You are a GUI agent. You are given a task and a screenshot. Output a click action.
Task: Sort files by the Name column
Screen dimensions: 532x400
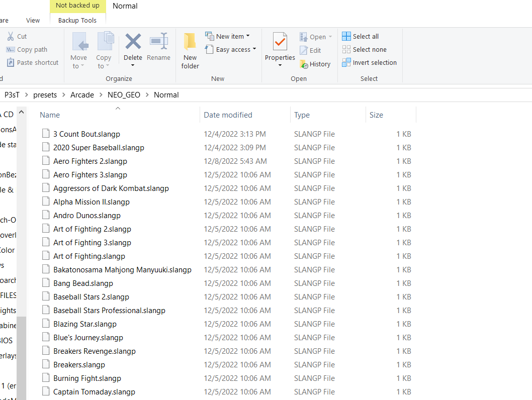point(50,115)
